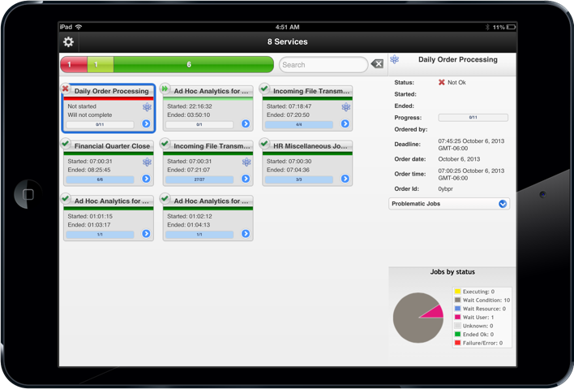Filter services by the green OK segment

[193, 64]
